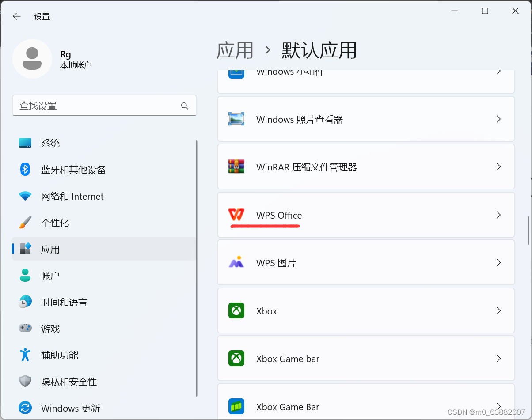
Task: Click the Windows 照片查看器 app icon
Action: click(x=236, y=119)
